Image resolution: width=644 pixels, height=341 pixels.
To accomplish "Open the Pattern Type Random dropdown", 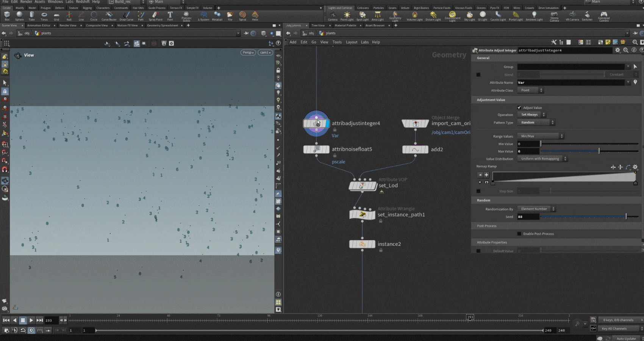I will coord(536,123).
